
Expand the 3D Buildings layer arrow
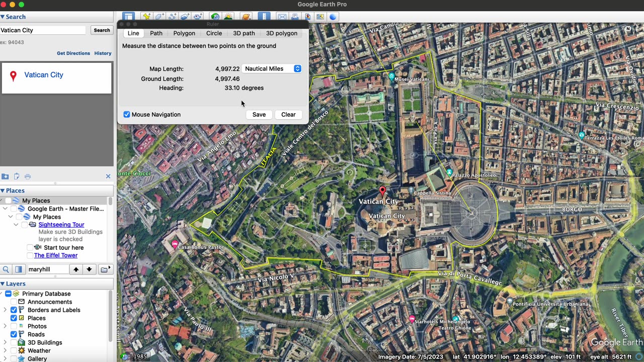pyautogui.click(x=5, y=342)
